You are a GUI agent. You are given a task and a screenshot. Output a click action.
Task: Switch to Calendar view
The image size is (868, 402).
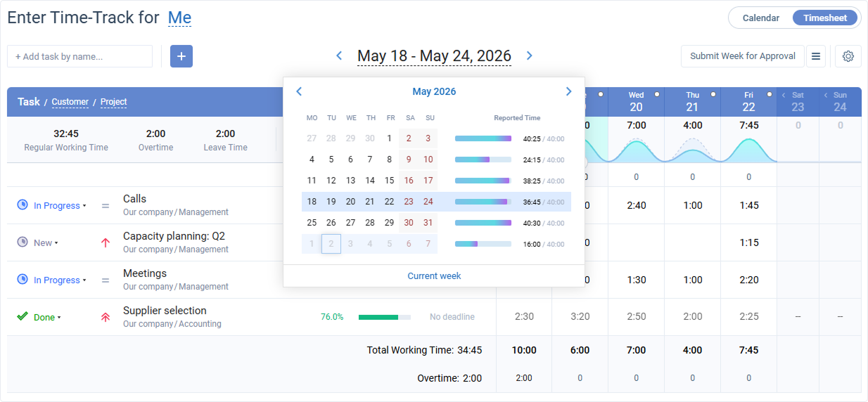point(761,18)
